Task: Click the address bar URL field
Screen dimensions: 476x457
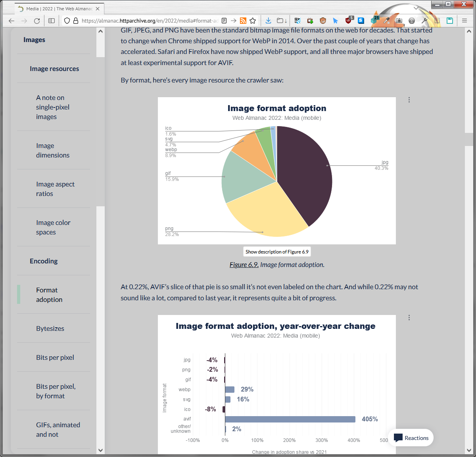Action: coord(150,21)
